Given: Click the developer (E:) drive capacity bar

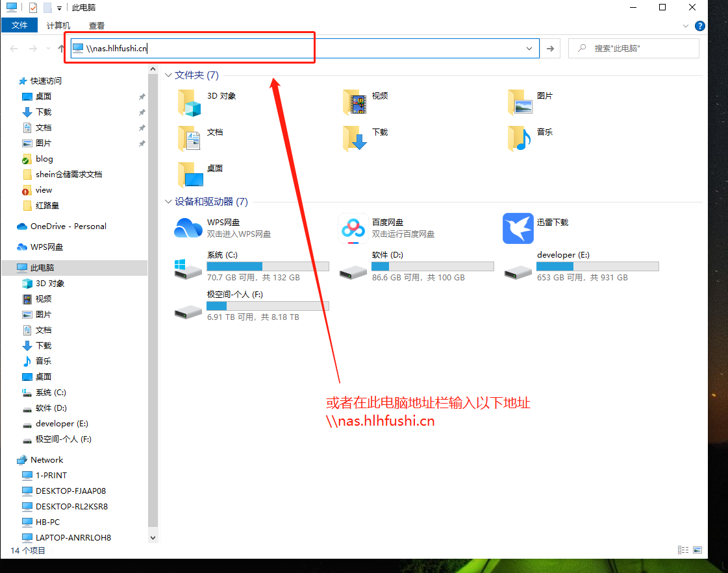Looking at the screenshot, I should (x=597, y=267).
